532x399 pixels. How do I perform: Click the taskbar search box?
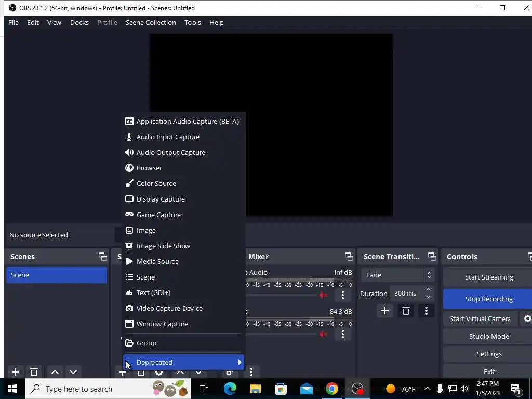pyautogui.click(x=108, y=389)
